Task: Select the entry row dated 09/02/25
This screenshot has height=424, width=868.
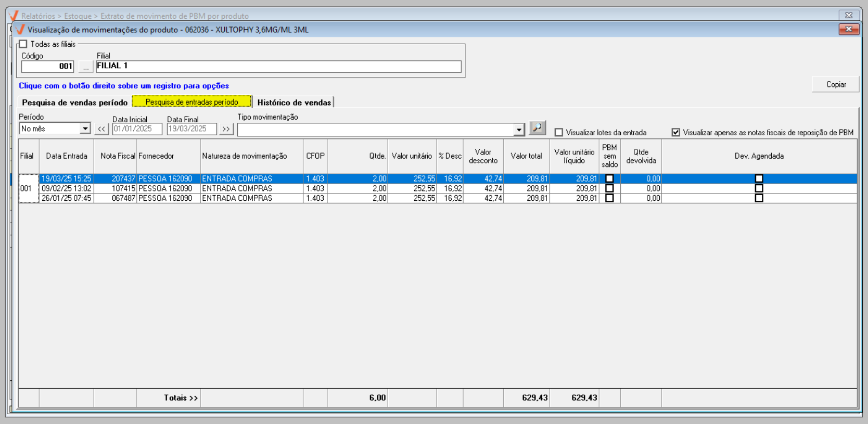Action: click(x=156, y=188)
